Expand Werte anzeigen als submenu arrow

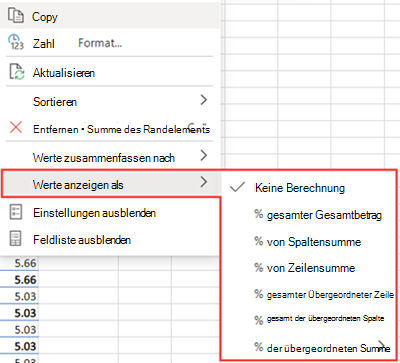[204, 182]
